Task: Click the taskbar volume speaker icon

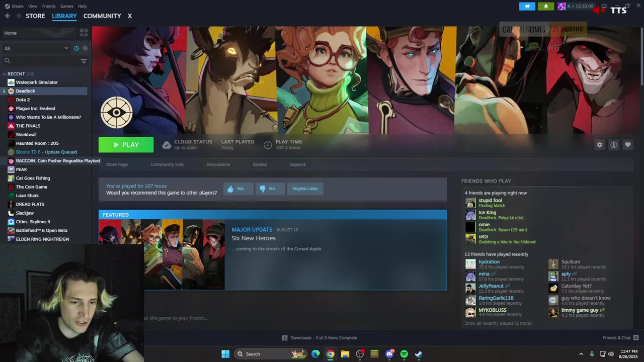Action: click(611, 354)
